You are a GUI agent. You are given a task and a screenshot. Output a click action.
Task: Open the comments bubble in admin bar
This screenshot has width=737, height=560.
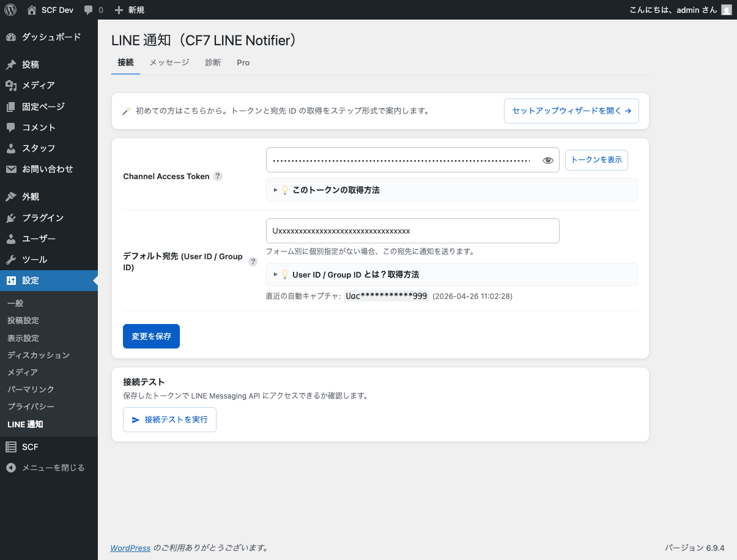pos(93,10)
